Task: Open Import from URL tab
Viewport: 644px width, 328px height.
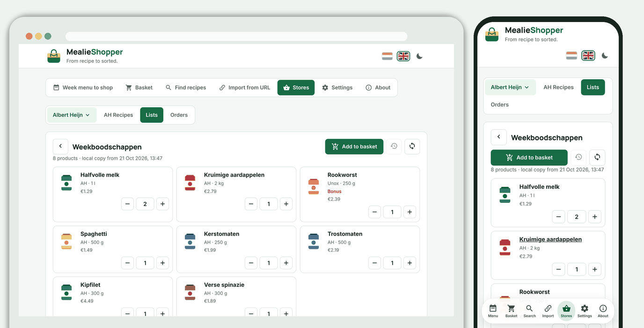Action: (x=245, y=88)
